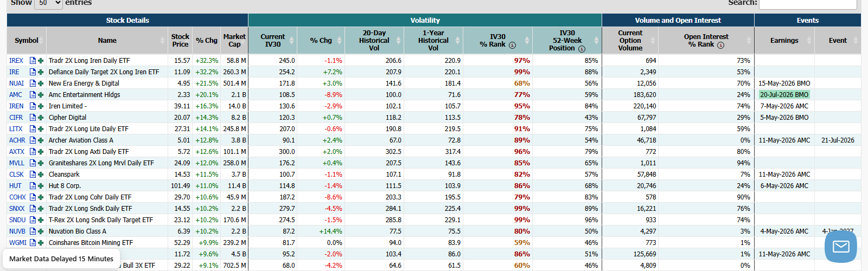868x271 pixels.
Task: Open the AMC symbol link
Action: click(16, 95)
